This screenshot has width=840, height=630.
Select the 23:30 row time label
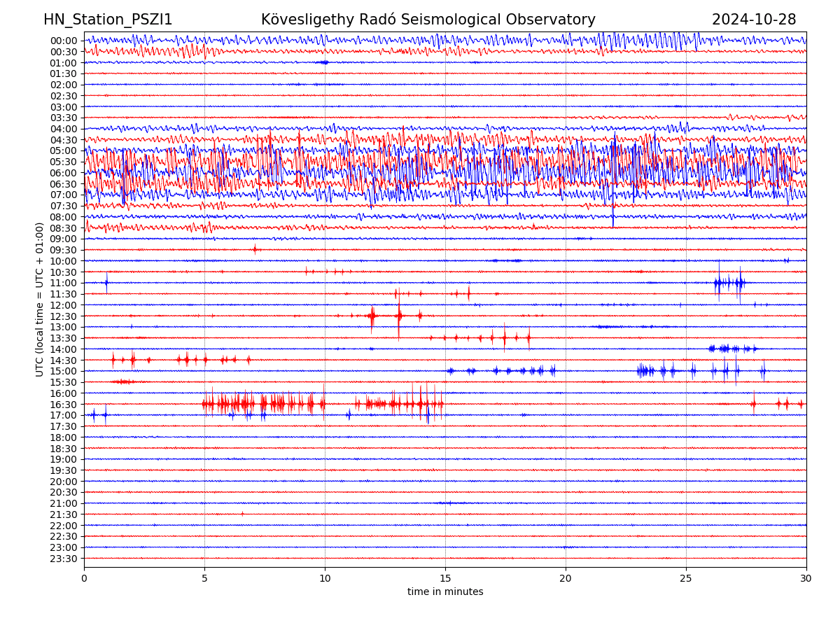(63, 559)
